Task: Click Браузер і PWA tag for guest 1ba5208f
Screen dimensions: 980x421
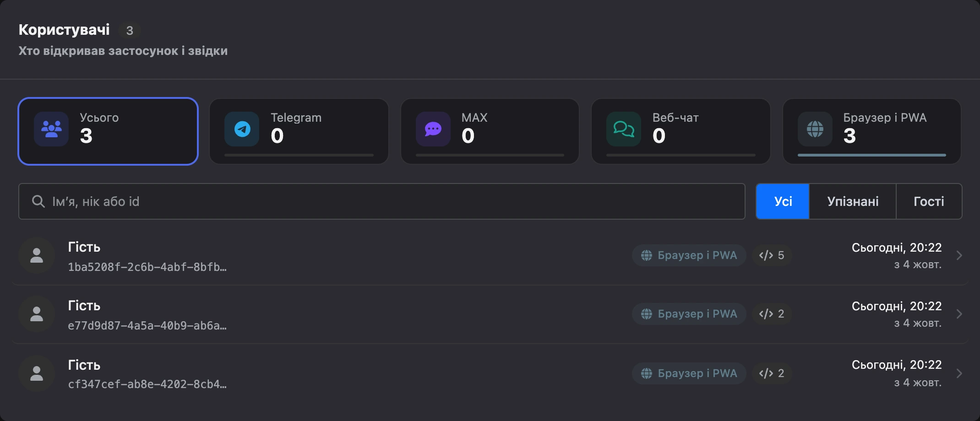Action: (x=689, y=255)
